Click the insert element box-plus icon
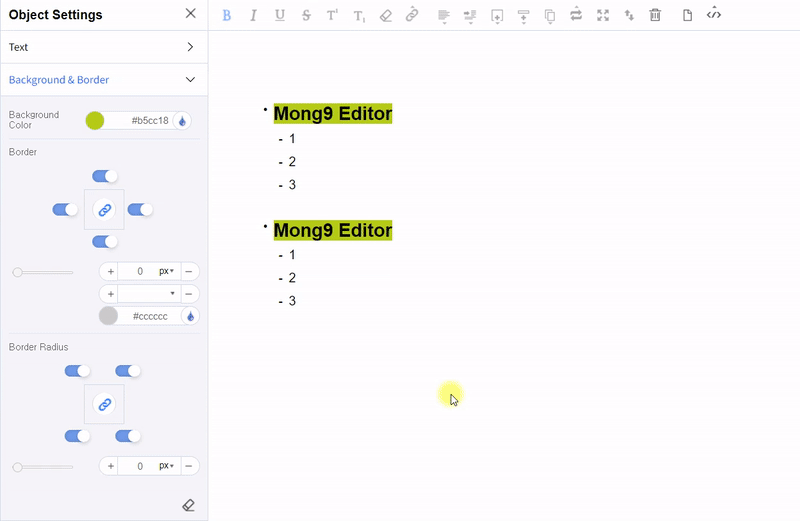 [497, 16]
